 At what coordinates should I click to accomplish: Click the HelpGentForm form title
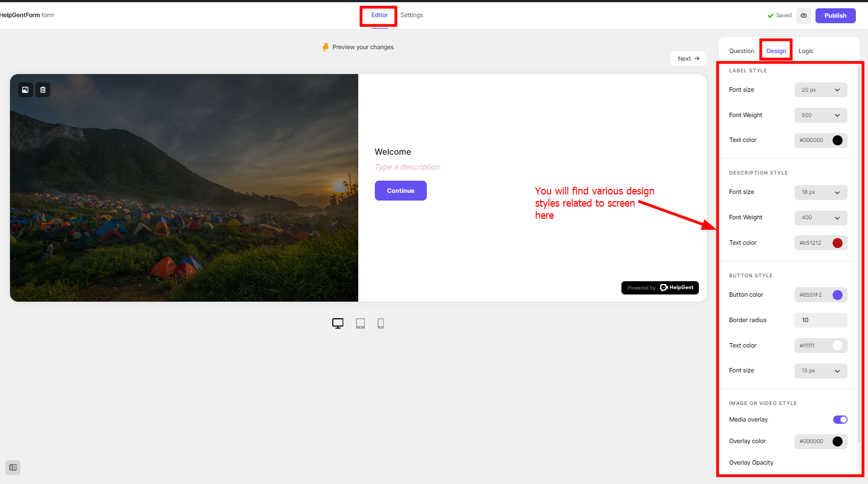(27, 15)
